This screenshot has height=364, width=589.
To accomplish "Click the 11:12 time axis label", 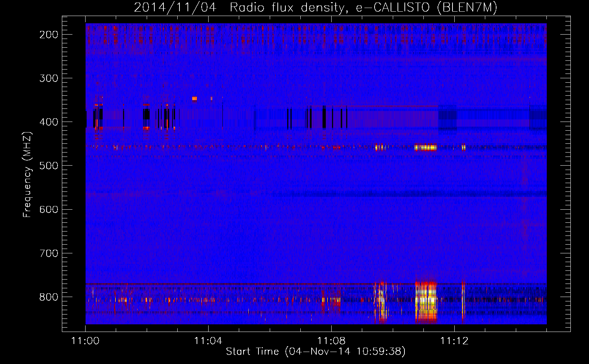I will [x=454, y=341].
